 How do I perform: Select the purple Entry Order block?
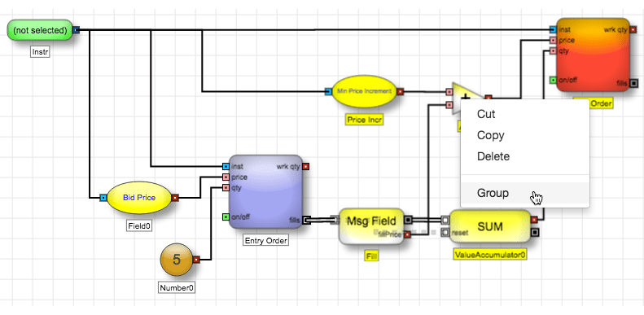click(x=265, y=192)
